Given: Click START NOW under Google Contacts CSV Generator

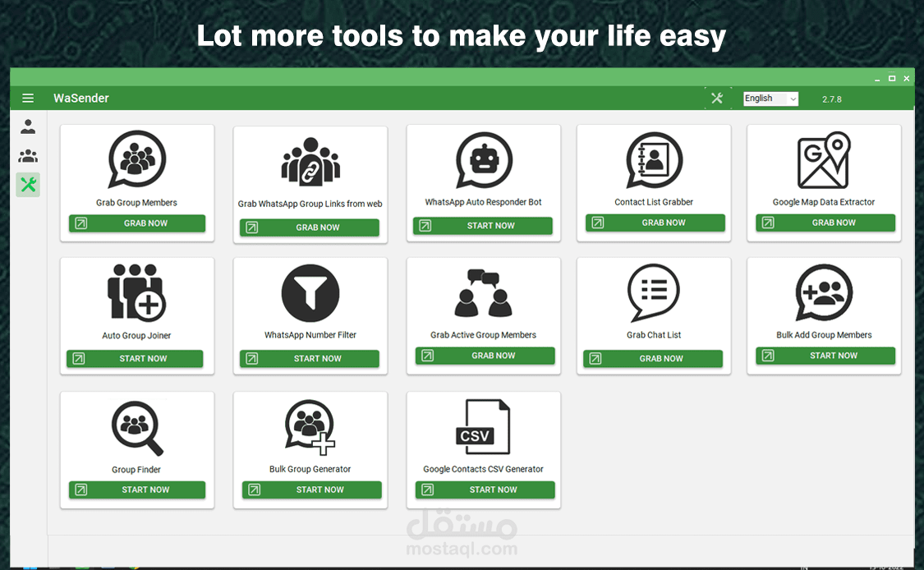Looking at the screenshot, I should point(485,490).
